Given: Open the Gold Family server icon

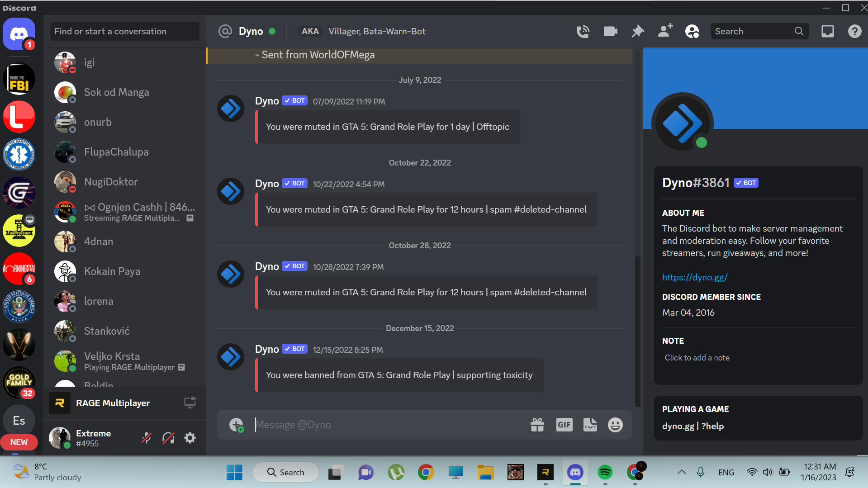Looking at the screenshot, I should [x=19, y=383].
